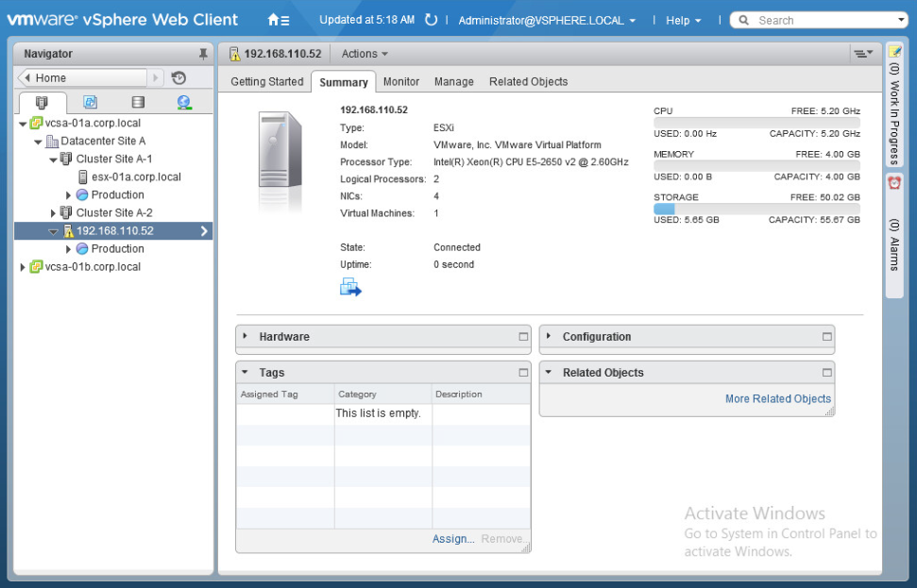
Task: Click the Category column header
Action: point(383,395)
